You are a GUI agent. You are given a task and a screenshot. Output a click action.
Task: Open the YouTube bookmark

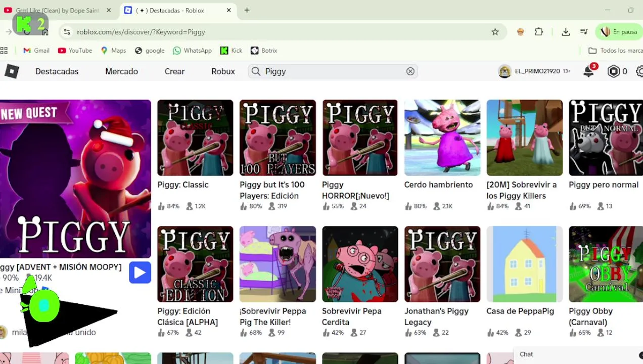pos(75,51)
